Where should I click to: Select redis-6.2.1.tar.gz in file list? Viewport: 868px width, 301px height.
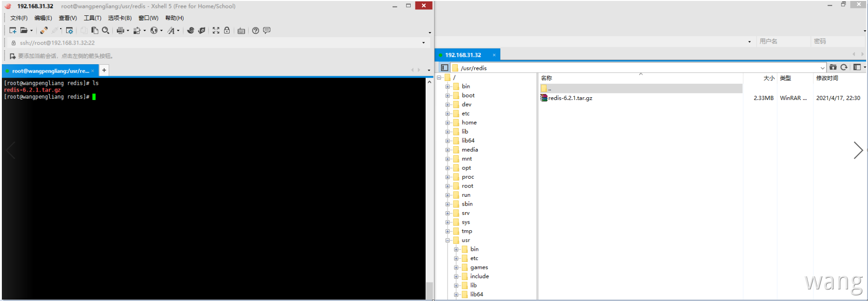pyautogui.click(x=570, y=98)
